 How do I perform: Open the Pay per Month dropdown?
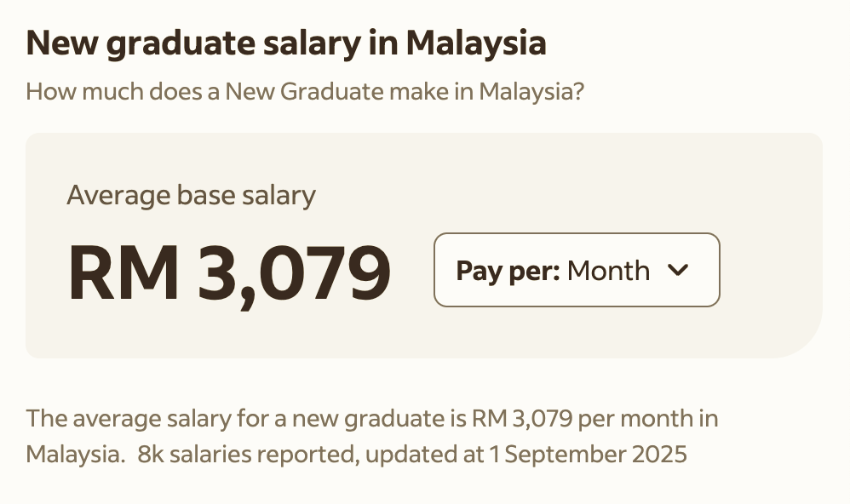pyautogui.click(x=577, y=270)
